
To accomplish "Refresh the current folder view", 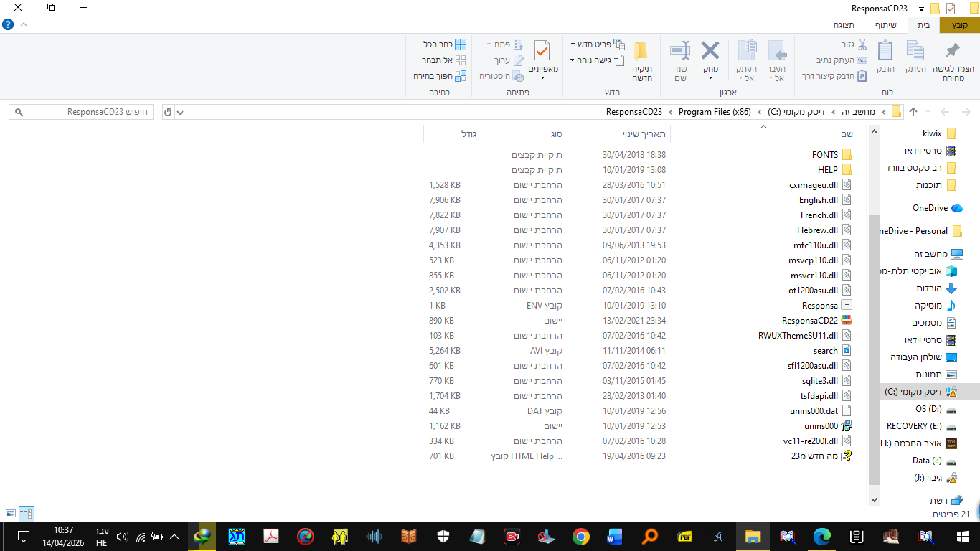I will pyautogui.click(x=168, y=112).
